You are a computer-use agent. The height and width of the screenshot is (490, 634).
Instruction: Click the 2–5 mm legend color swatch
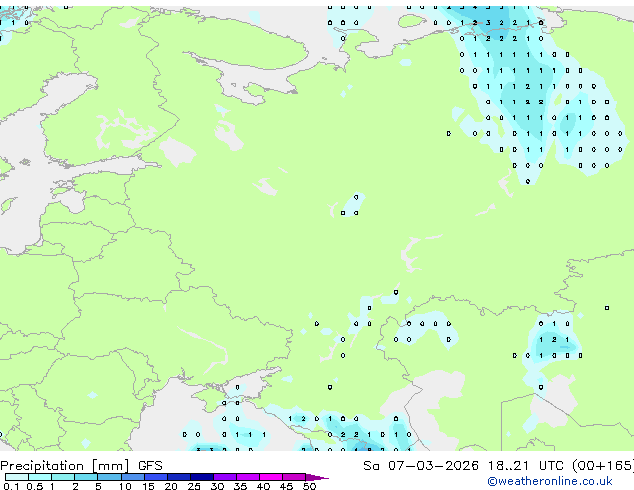86,477
